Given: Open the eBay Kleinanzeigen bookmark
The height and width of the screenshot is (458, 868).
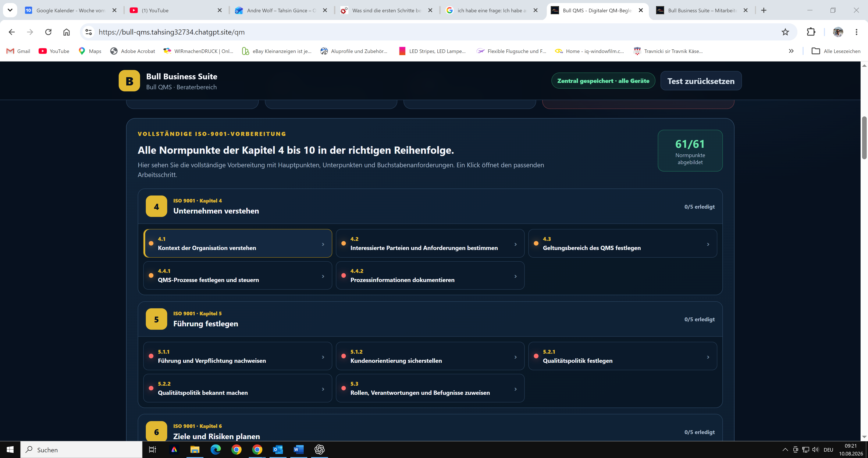Looking at the screenshot, I should tap(277, 51).
